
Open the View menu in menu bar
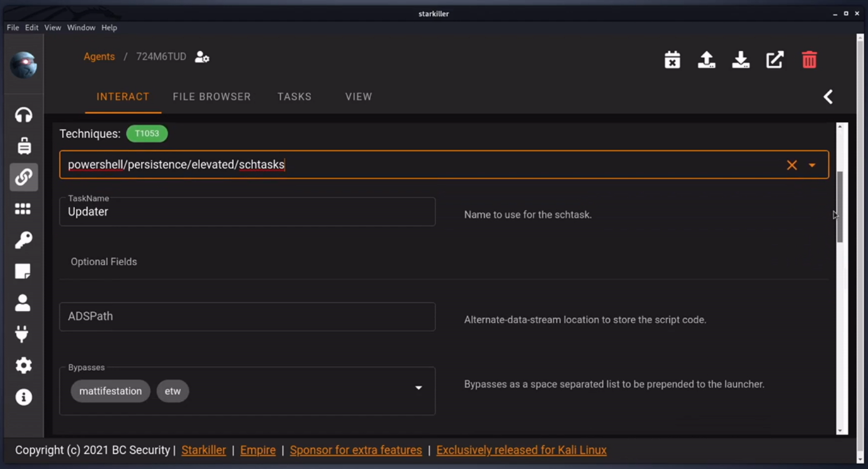point(52,28)
